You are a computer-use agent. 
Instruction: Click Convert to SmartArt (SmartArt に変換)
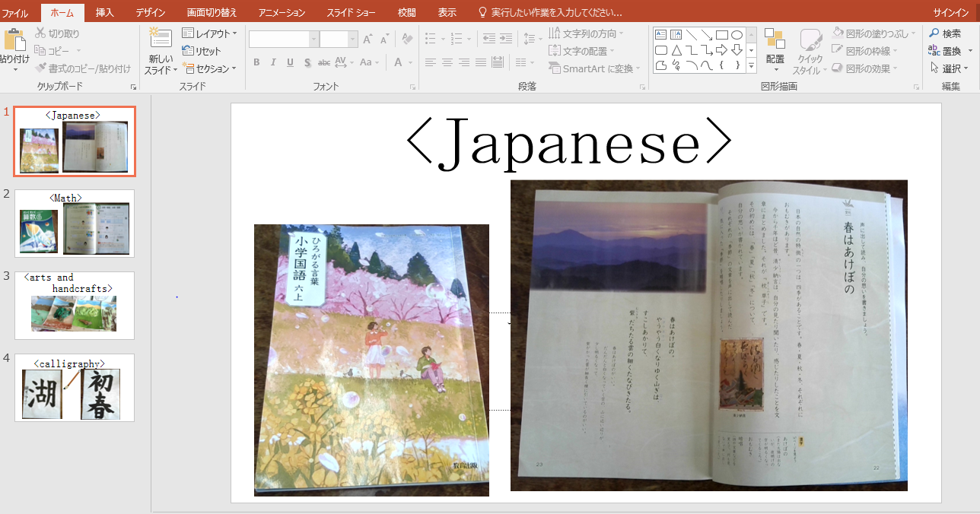tap(594, 68)
